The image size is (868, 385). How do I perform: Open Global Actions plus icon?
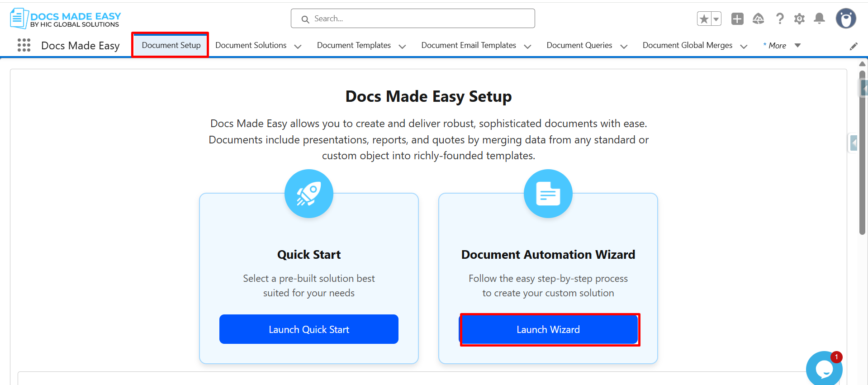point(737,19)
